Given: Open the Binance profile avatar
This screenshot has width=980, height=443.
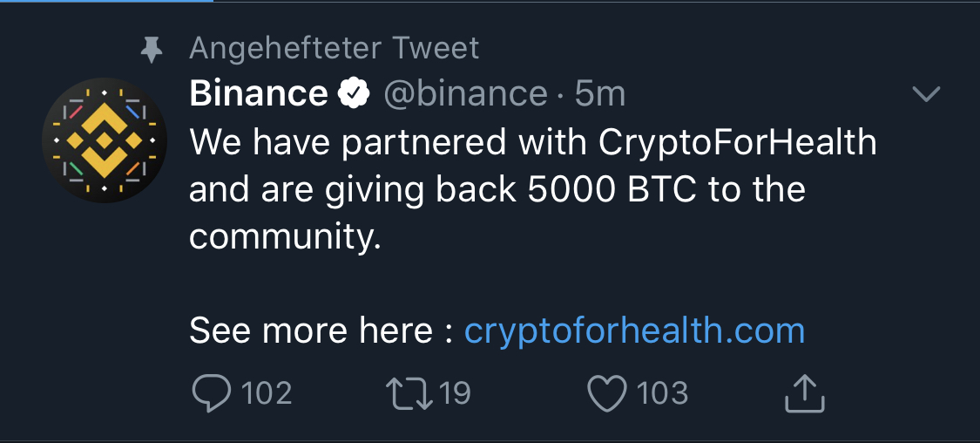Looking at the screenshot, I should pos(104,140).
